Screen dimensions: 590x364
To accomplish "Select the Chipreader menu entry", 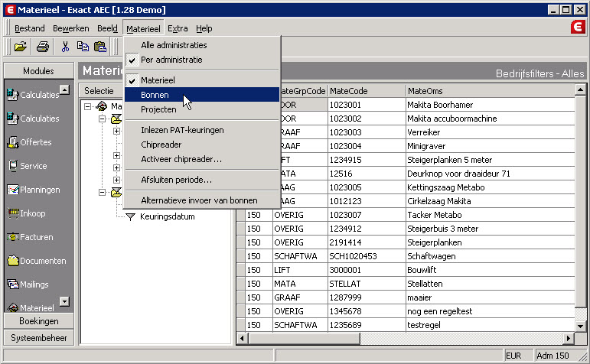I will pos(202,145).
